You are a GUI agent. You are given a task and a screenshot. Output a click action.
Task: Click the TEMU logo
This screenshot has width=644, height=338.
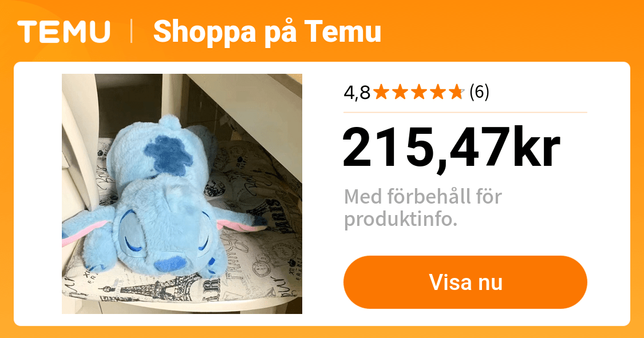pos(64,31)
